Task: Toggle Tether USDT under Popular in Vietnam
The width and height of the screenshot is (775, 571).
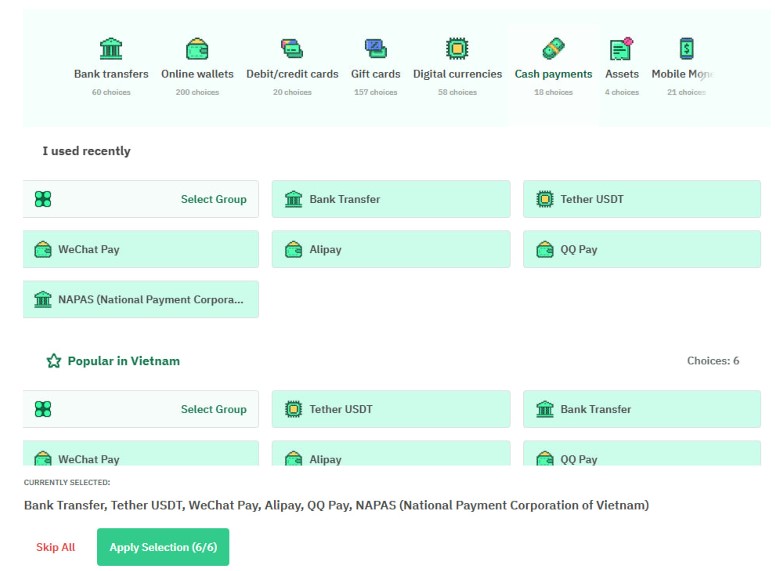Action: pyautogui.click(x=391, y=409)
